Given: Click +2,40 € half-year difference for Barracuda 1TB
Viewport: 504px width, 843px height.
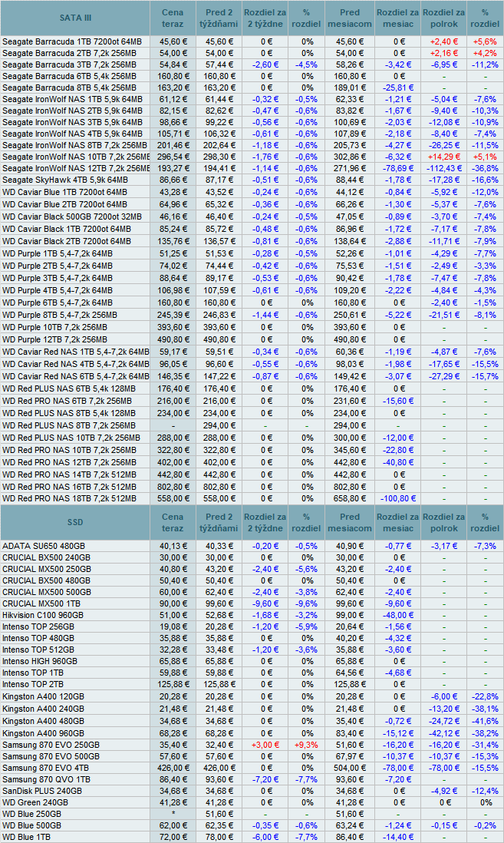Looking at the screenshot, I should [x=444, y=41].
